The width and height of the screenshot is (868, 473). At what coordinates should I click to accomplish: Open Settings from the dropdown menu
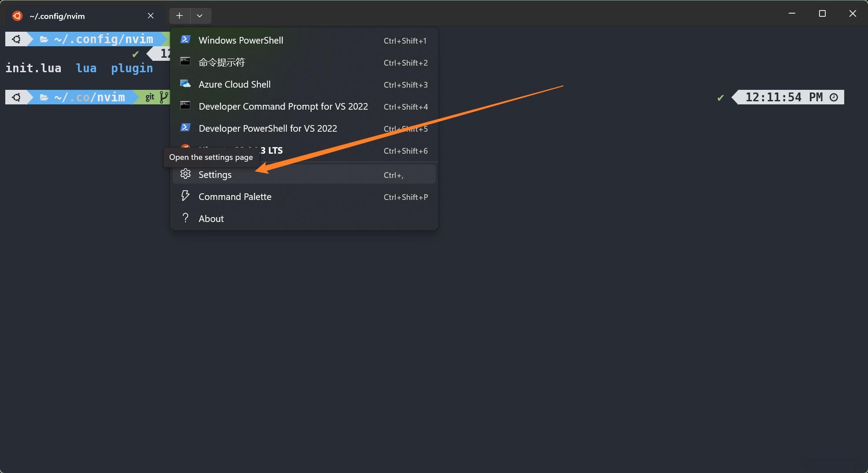coord(304,175)
